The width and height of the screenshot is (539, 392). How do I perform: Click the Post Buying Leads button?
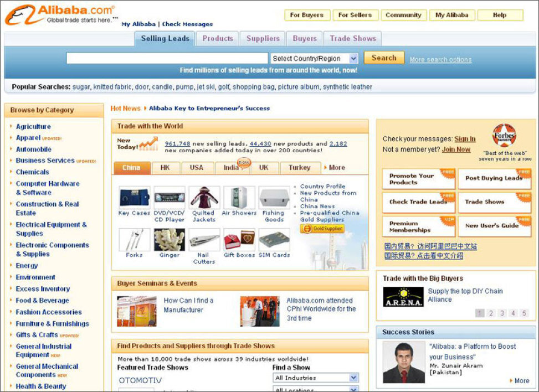[x=494, y=179]
